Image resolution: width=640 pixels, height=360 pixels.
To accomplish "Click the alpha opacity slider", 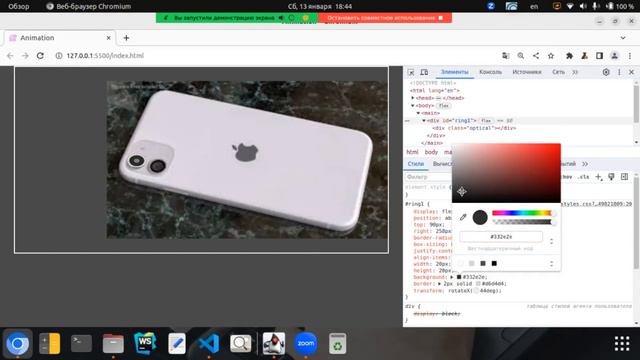I will [523, 222].
